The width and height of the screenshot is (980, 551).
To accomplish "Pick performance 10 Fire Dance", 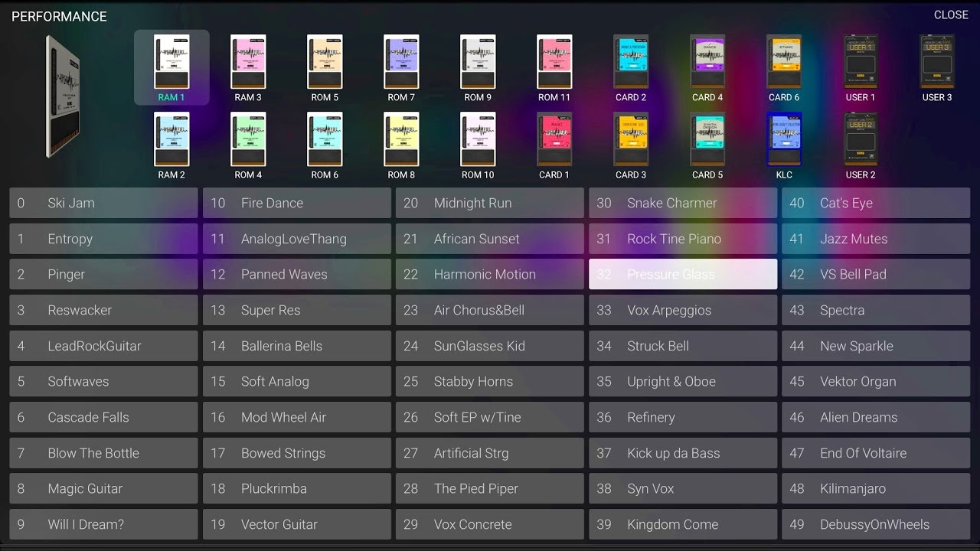I will (297, 203).
